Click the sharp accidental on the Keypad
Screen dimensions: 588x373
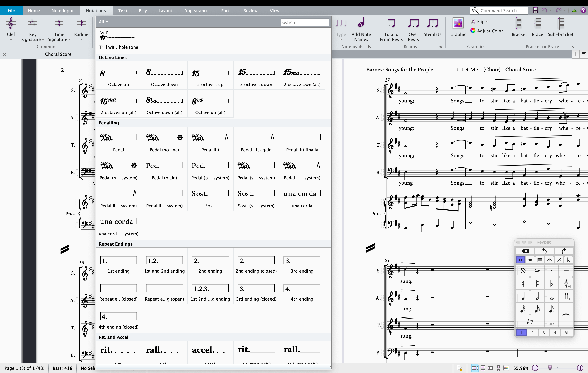[537, 283]
